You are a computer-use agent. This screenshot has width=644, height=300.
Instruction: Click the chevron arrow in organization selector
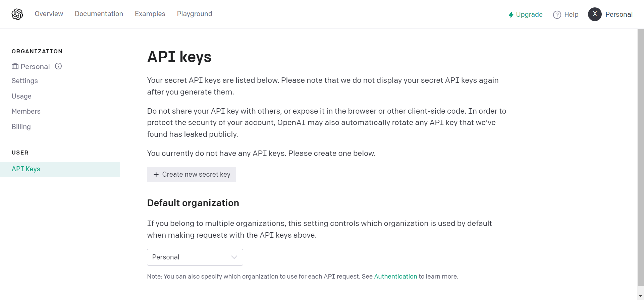(234, 257)
